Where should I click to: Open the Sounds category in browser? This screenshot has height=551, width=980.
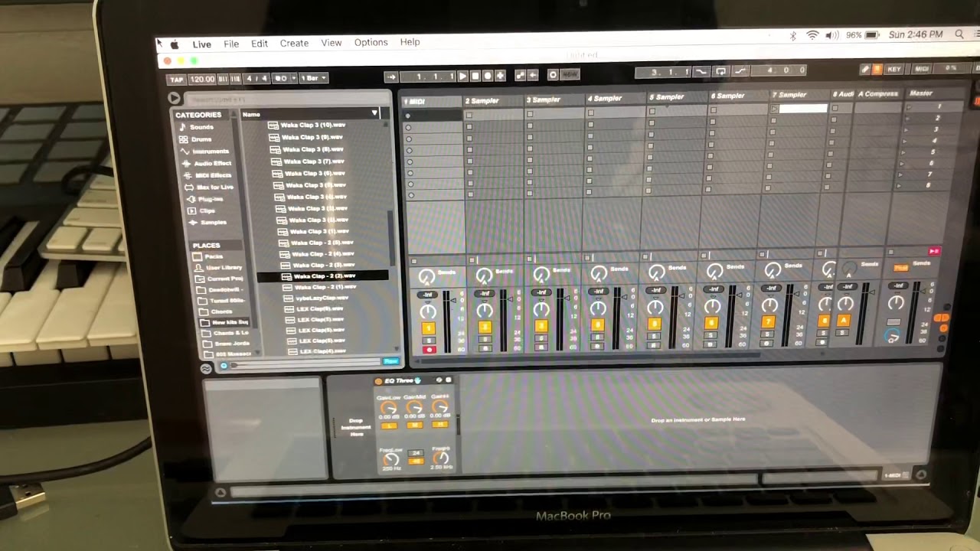click(x=196, y=127)
